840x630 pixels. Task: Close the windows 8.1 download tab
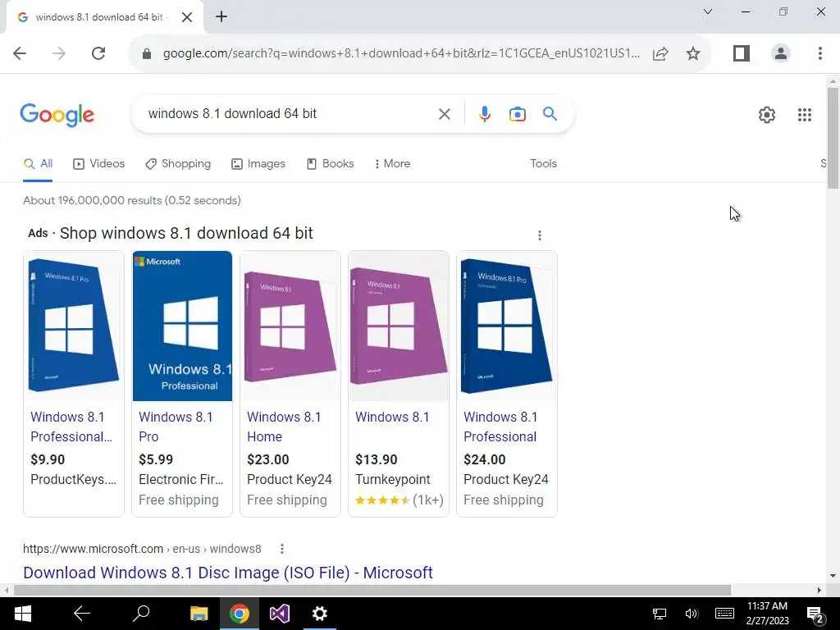pyautogui.click(x=187, y=17)
